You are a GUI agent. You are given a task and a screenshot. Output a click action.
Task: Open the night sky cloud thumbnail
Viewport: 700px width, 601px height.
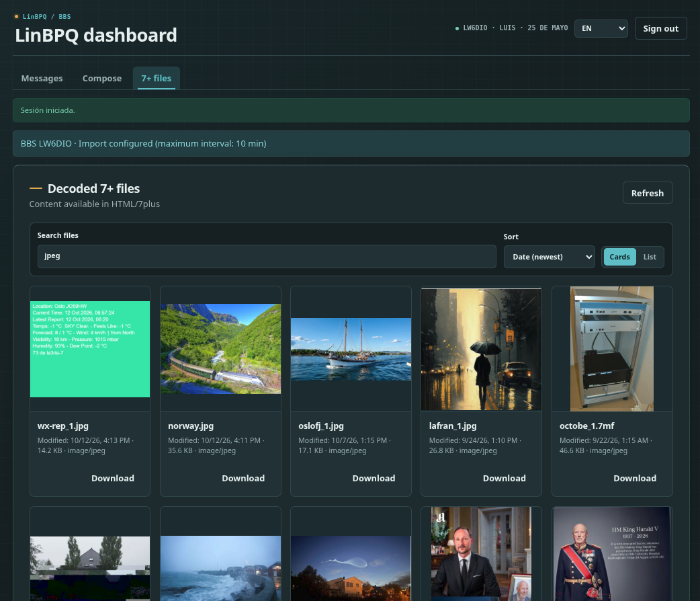[x=351, y=568]
